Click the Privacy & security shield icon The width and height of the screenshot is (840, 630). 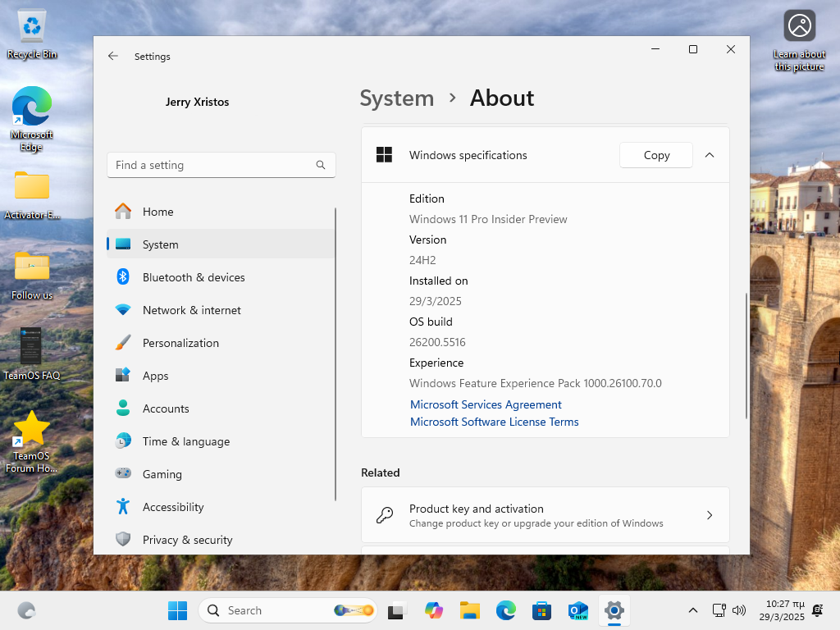[123, 539]
